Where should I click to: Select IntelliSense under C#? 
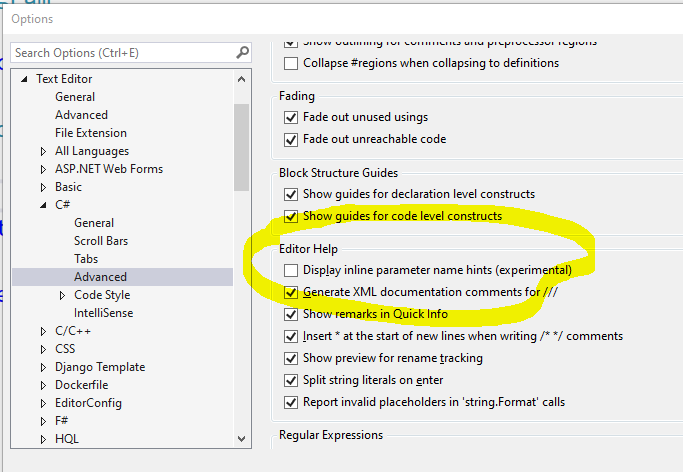(x=103, y=313)
